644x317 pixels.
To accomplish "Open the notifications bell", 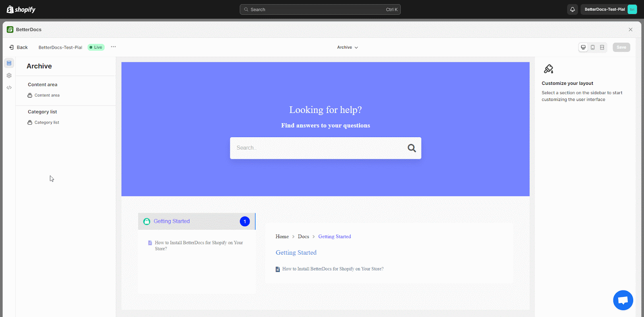I will [x=572, y=9].
